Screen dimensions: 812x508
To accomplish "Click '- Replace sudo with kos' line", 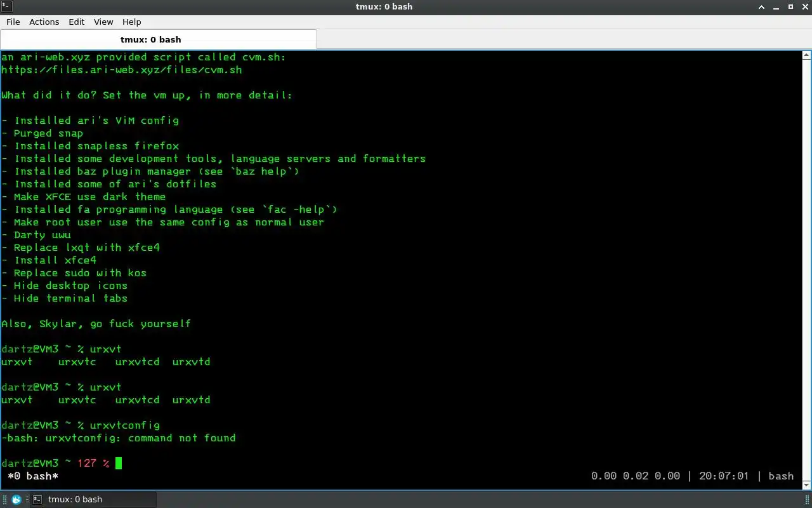I will coord(74,273).
